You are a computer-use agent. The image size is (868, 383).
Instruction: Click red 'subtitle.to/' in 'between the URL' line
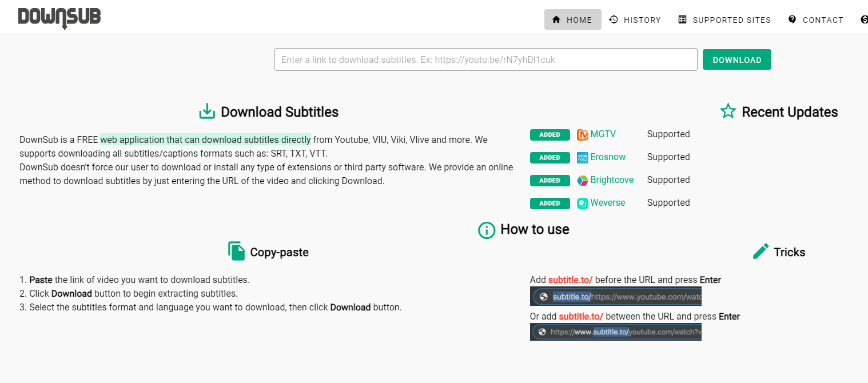tap(581, 317)
